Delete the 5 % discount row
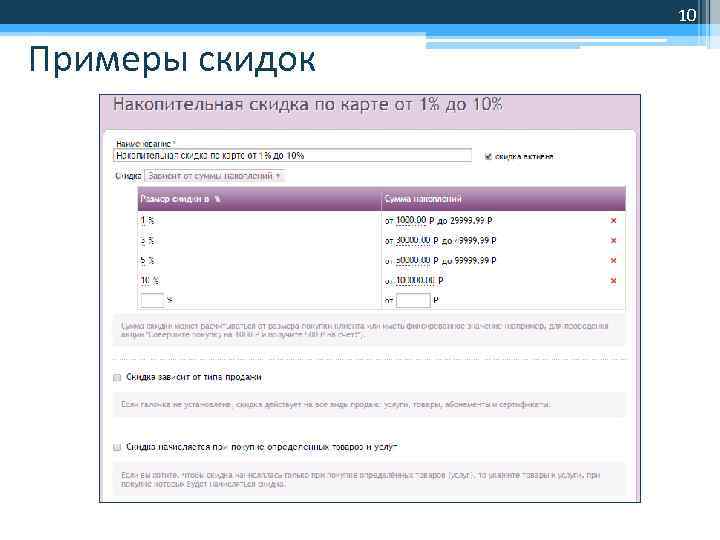 (x=613, y=260)
